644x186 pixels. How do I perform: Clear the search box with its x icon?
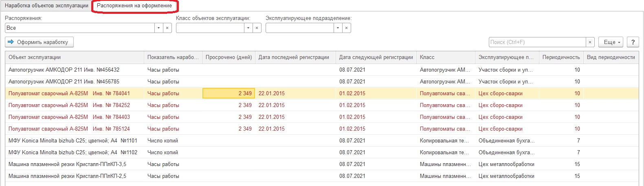point(590,42)
